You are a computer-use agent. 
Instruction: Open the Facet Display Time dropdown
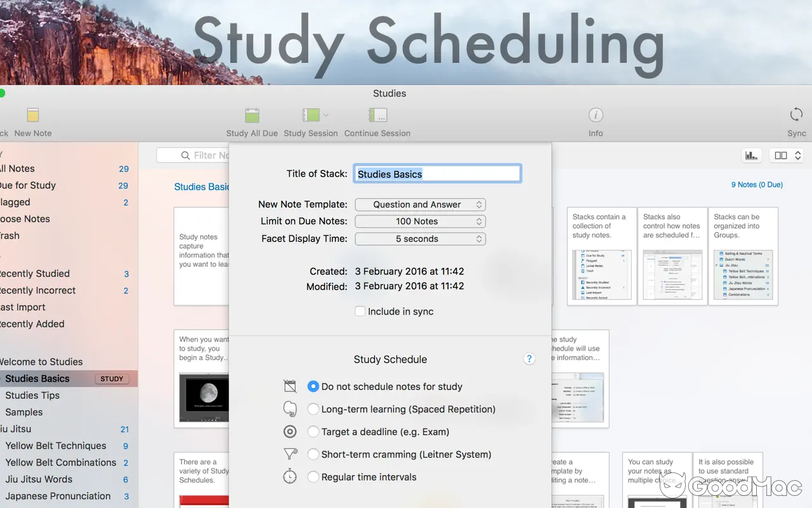(x=420, y=239)
